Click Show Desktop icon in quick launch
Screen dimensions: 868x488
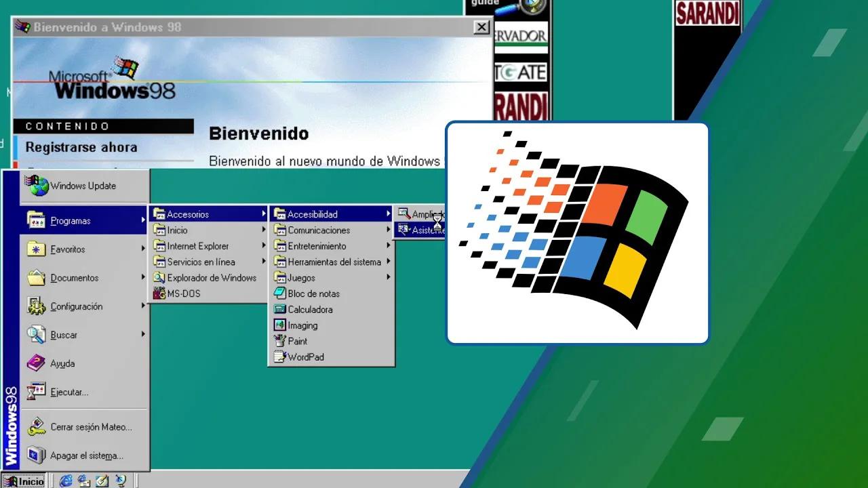click(102, 481)
